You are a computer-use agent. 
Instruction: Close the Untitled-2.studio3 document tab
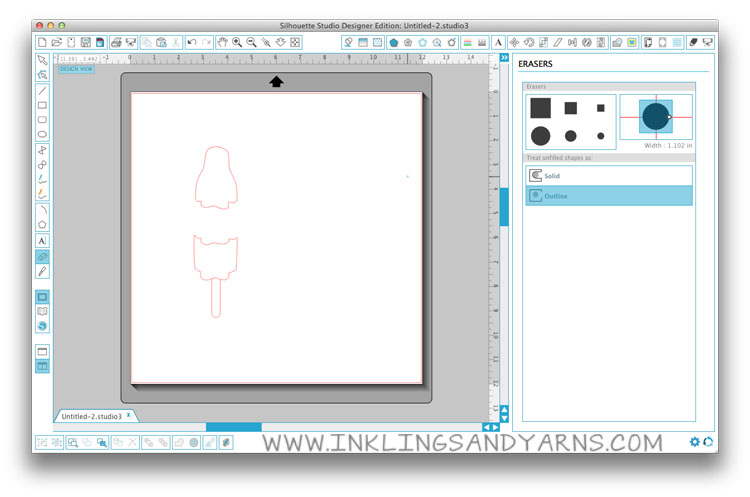pyautogui.click(x=129, y=415)
